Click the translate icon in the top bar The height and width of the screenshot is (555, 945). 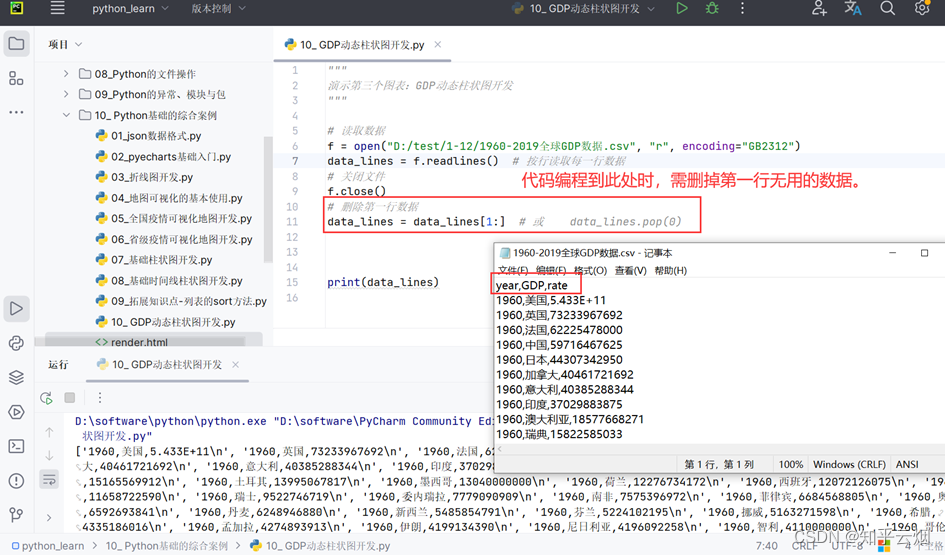[853, 8]
